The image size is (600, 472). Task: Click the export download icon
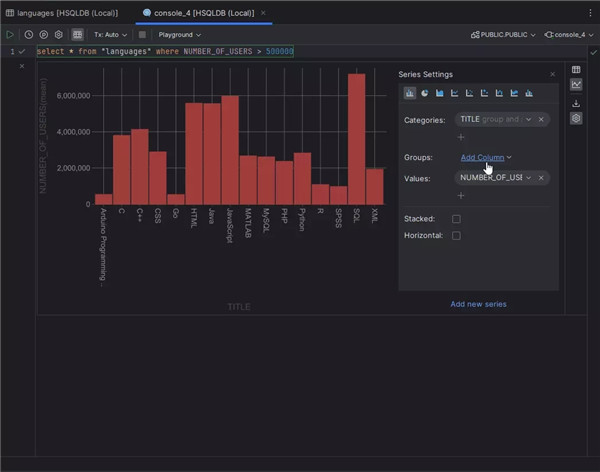click(x=576, y=102)
